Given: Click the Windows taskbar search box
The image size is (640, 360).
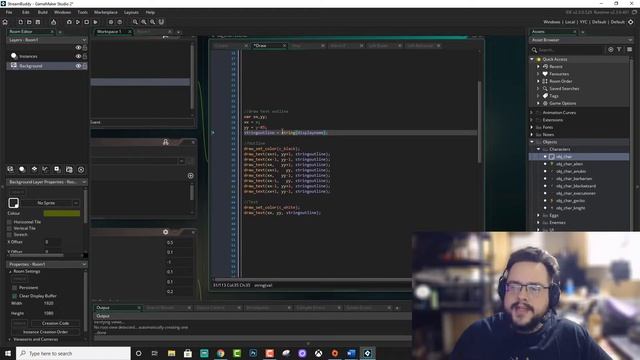Looking at the screenshot, I should point(73,353).
